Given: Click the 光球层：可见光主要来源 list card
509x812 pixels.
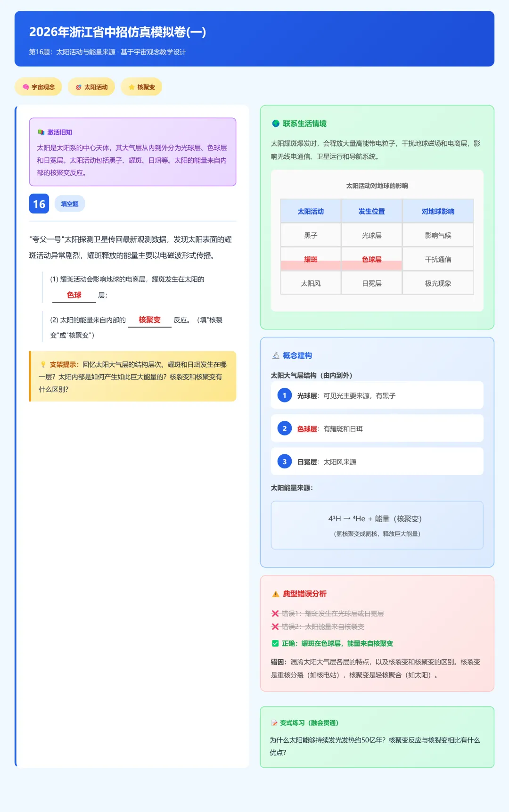Looking at the screenshot, I should coord(377,395).
